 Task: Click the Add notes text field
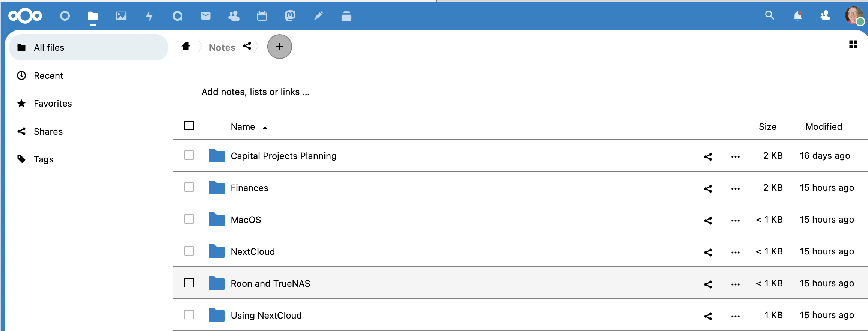(255, 92)
